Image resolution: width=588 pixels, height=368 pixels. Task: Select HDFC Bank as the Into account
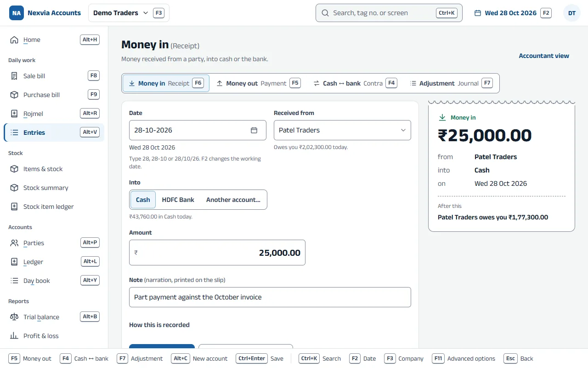[178, 200]
